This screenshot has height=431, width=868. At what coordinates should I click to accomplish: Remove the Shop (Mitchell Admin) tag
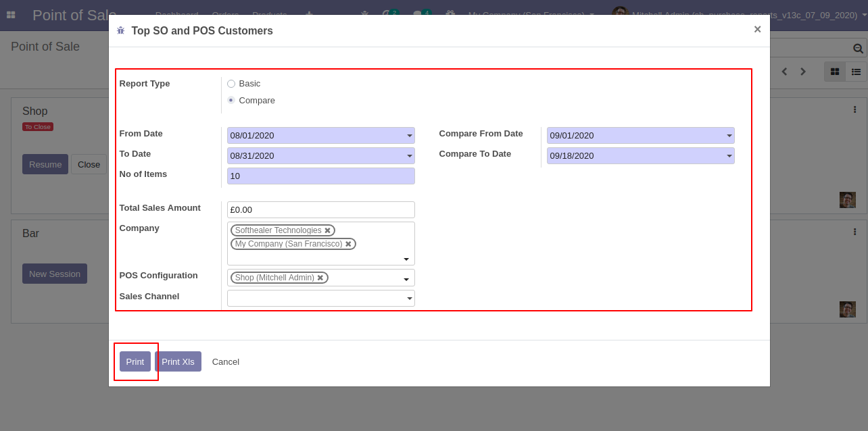(x=320, y=278)
